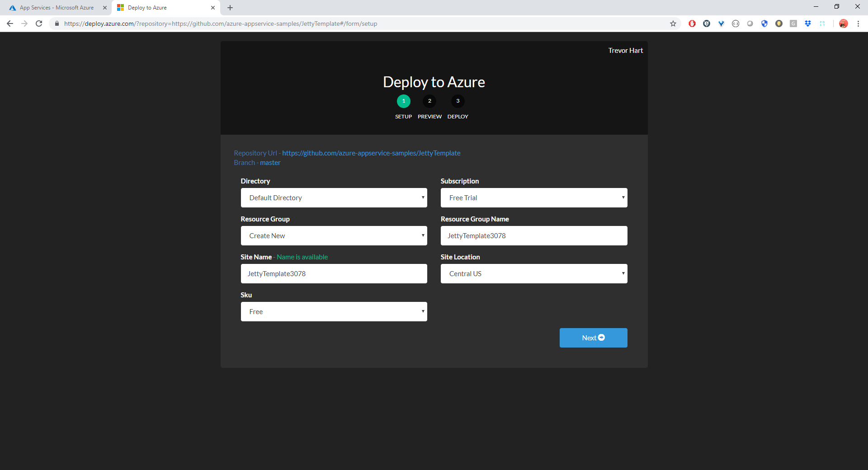The width and height of the screenshot is (868, 470).
Task: Click the 'Name is available' status text
Action: tap(302, 257)
